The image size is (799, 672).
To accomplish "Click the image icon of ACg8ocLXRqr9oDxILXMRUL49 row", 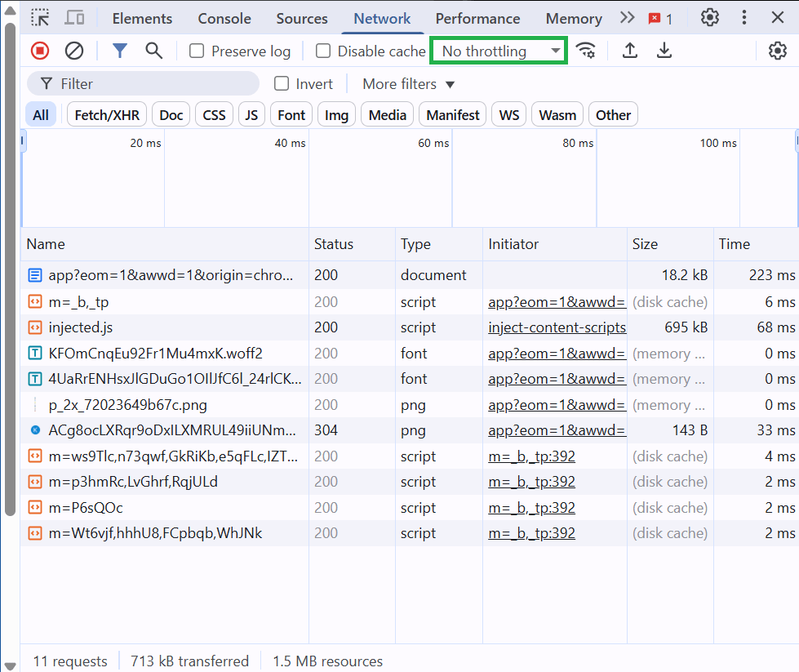I will [x=35, y=429].
